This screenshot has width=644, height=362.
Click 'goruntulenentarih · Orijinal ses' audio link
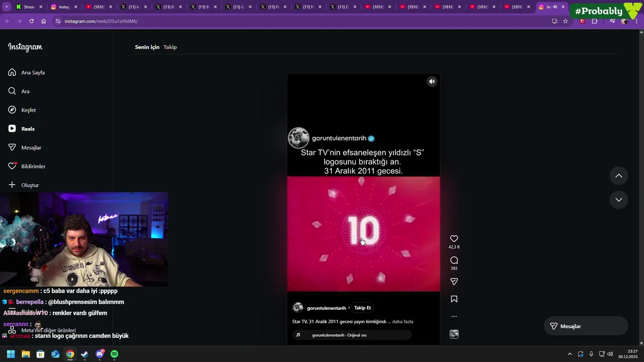point(339,335)
